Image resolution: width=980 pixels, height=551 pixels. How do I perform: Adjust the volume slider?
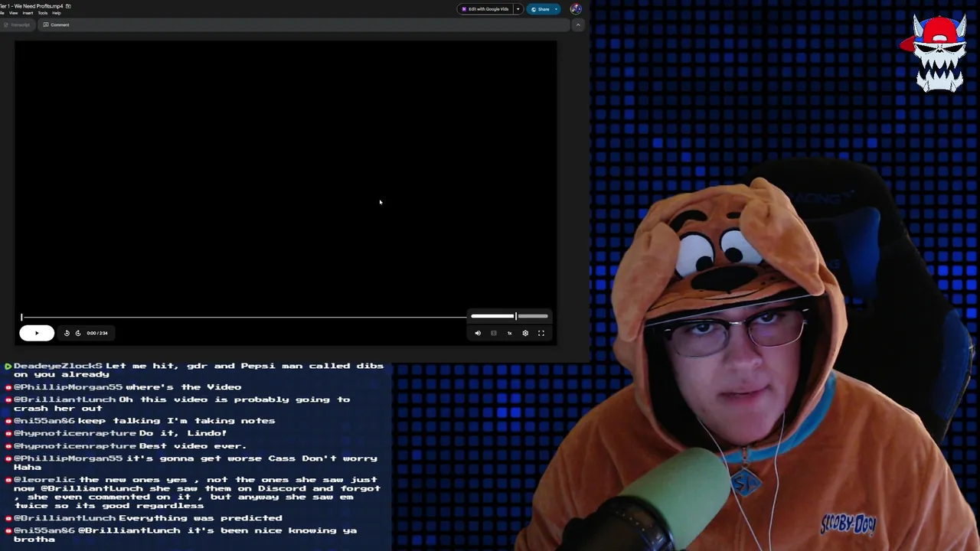click(x=509, y=316)
